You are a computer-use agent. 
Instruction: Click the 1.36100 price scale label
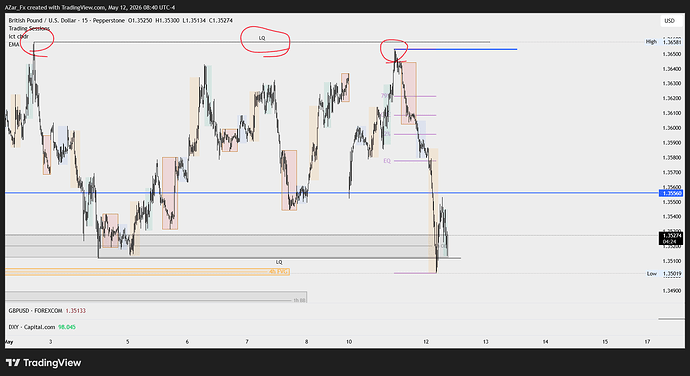click(x=672, y=113)
